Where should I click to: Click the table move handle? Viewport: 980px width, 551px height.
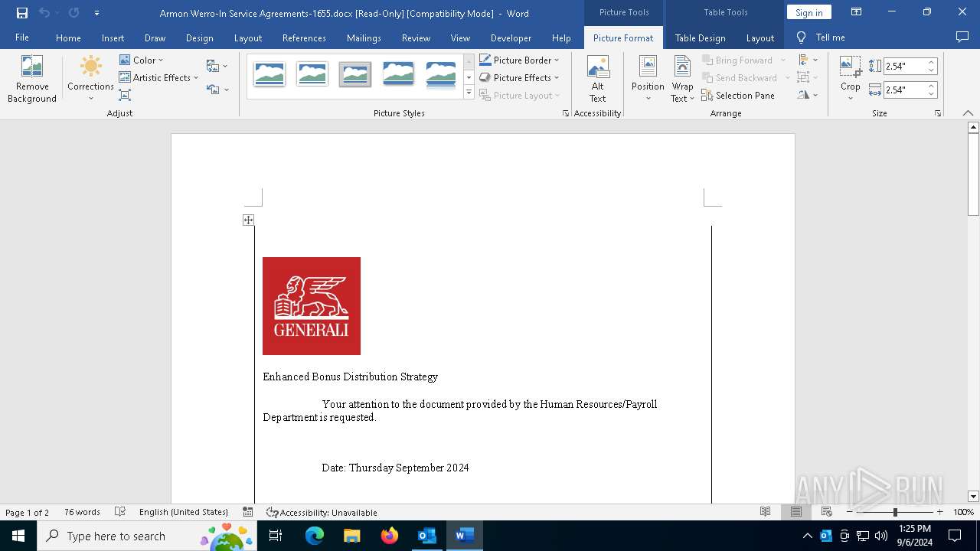(x=248, y=220)
